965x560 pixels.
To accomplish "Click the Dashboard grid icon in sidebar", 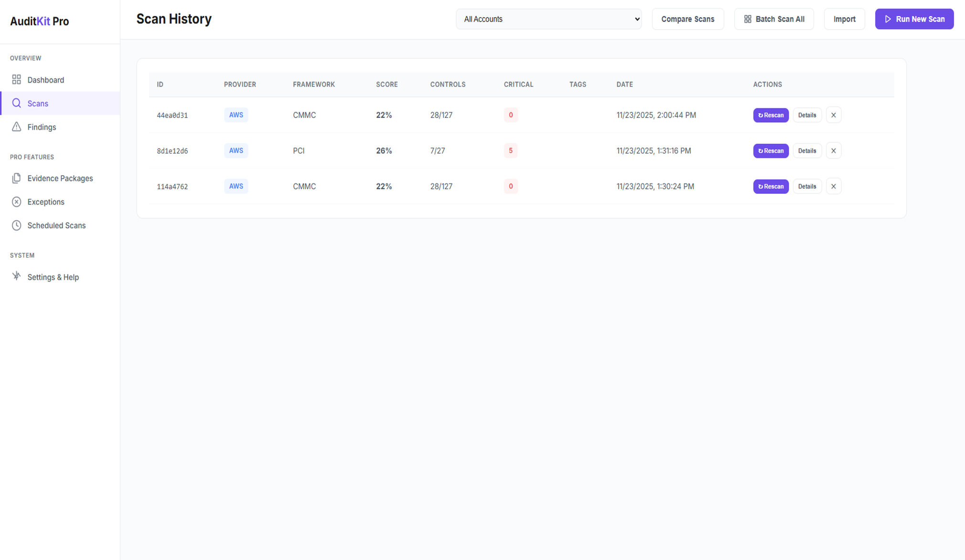I will point(17,80).
